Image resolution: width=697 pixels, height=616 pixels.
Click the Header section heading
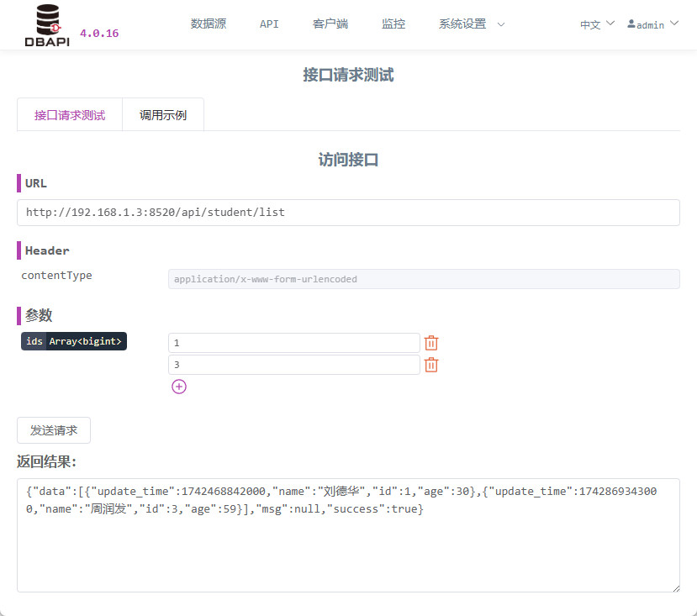(47, 250)
